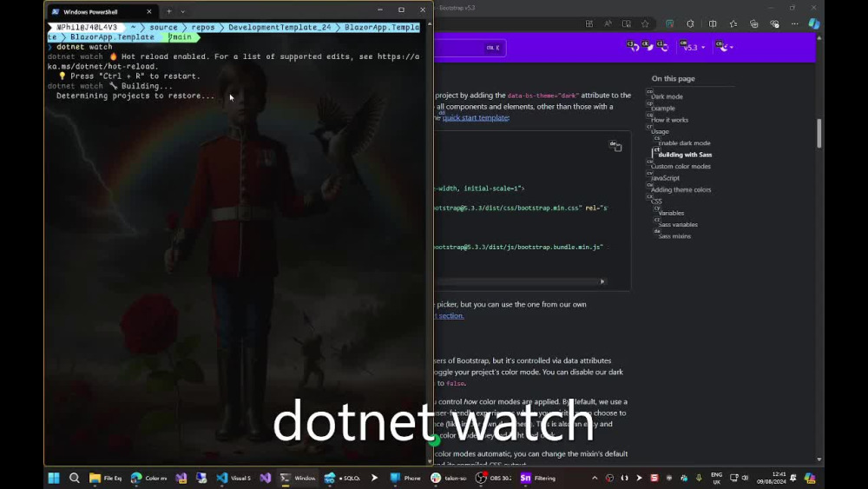Screen dimensions: 868x489
Task: Switch to Windows Terminal taskbar button
Action: click(297, 478)
